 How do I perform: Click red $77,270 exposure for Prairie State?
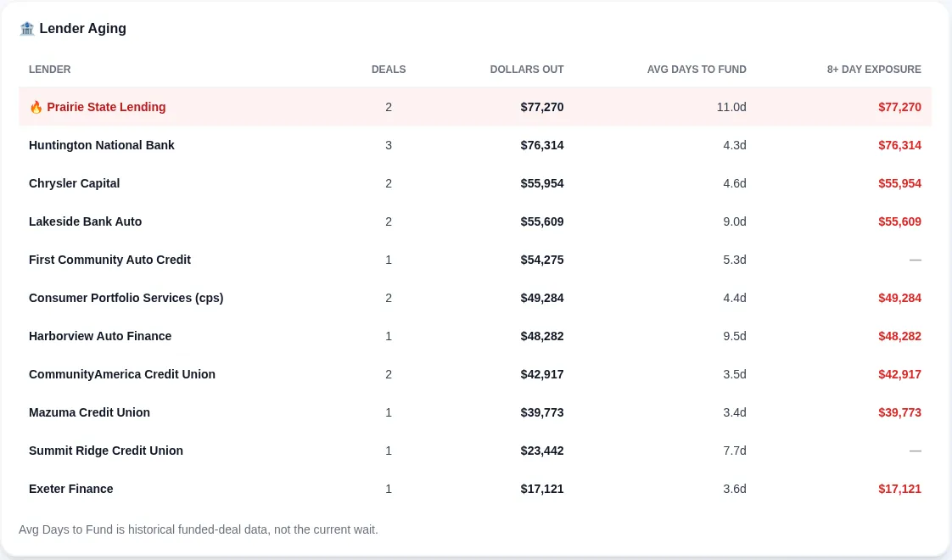[899, 107]
